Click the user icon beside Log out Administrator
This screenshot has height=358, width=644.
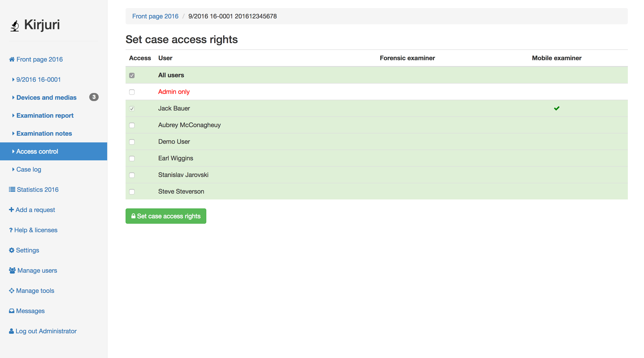11,331
